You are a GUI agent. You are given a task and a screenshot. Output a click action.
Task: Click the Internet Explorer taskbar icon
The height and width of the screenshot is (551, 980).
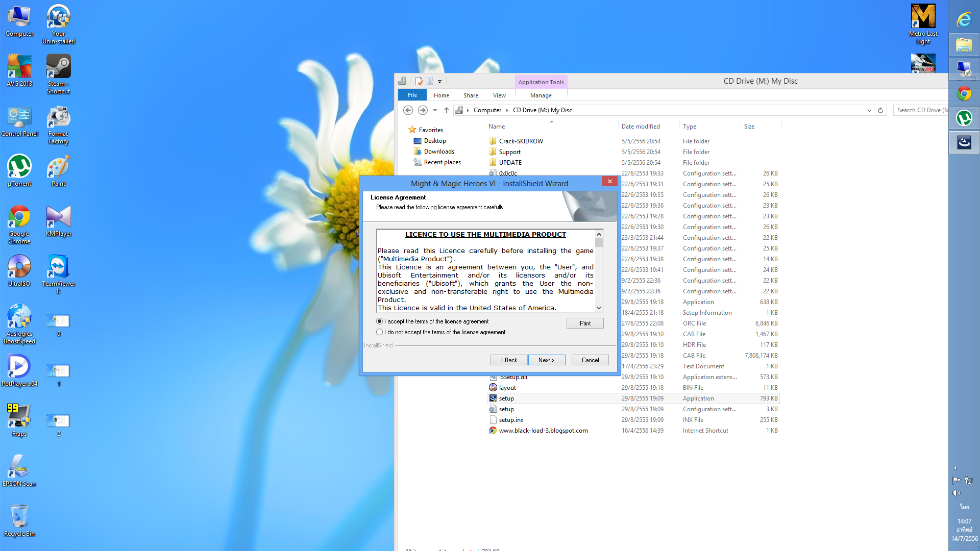tap(964, 19)
